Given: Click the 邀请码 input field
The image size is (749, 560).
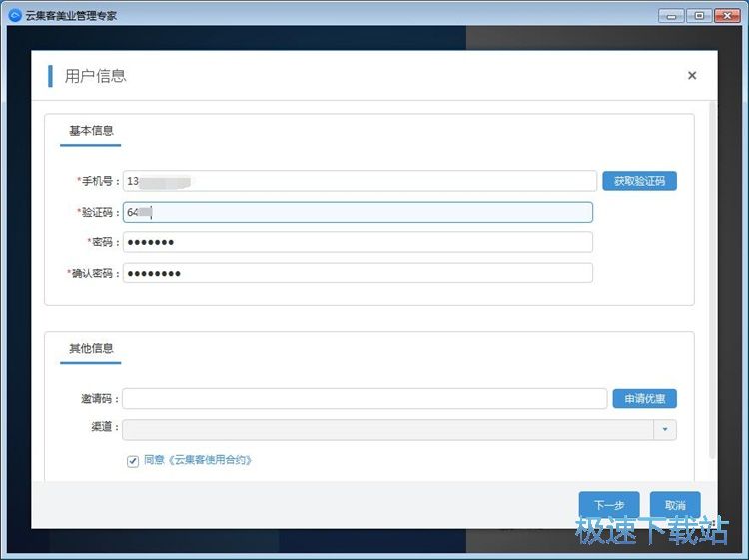Looking at the screenshot, I should pos(365,399).
